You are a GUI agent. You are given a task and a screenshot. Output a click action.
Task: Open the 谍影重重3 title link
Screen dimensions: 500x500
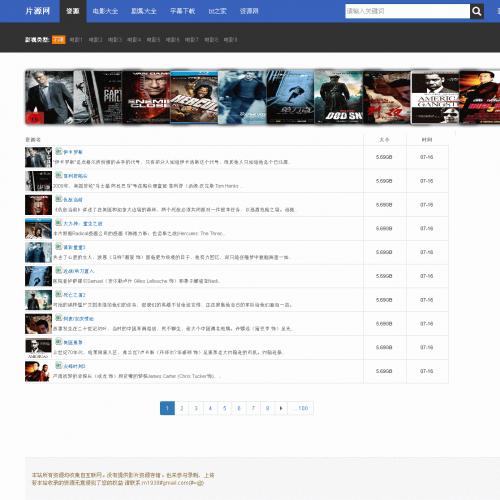[74, 247]
